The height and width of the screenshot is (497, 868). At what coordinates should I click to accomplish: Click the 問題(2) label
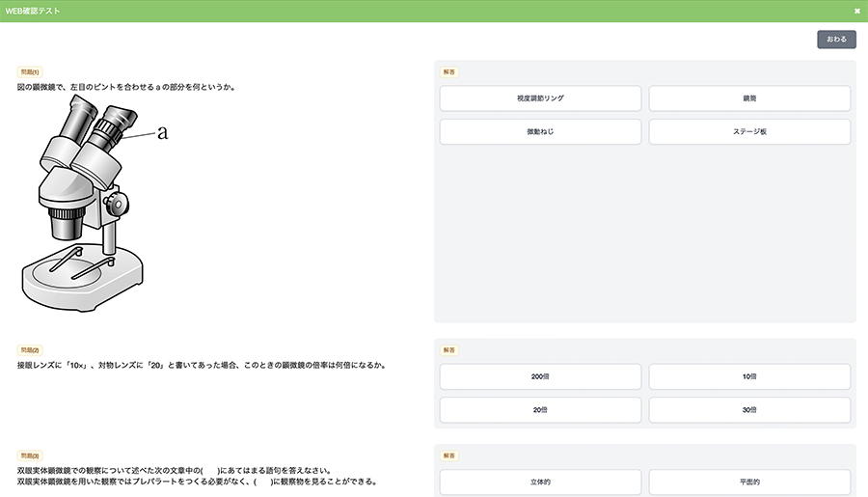pos(30,350)
